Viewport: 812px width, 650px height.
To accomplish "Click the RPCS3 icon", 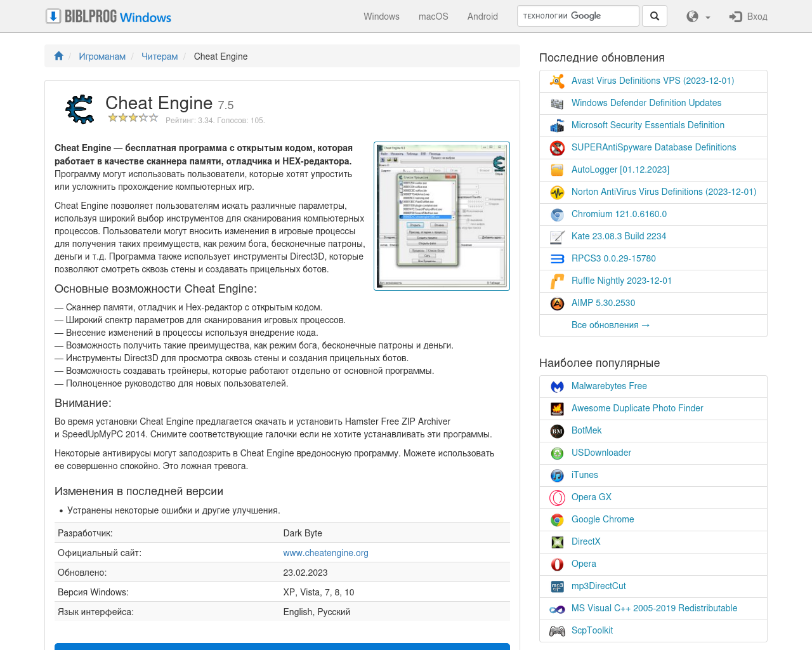I will (x=557, y=259).
